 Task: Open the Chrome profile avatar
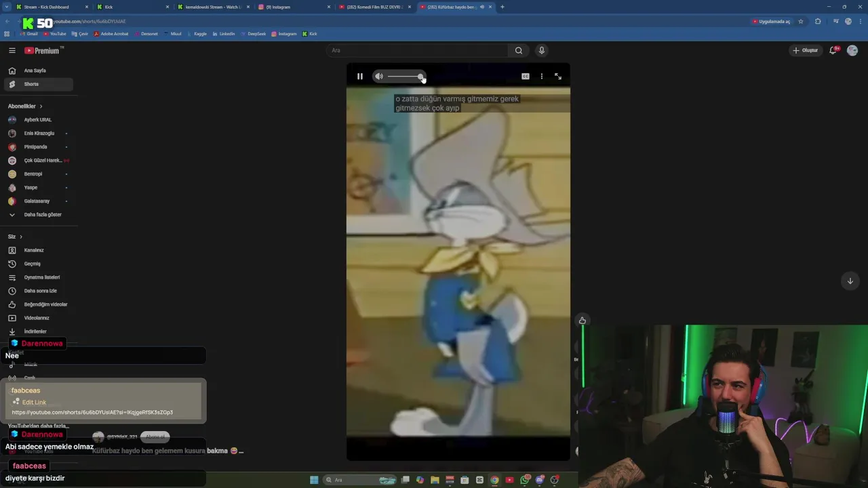click(x=848, y=22)
